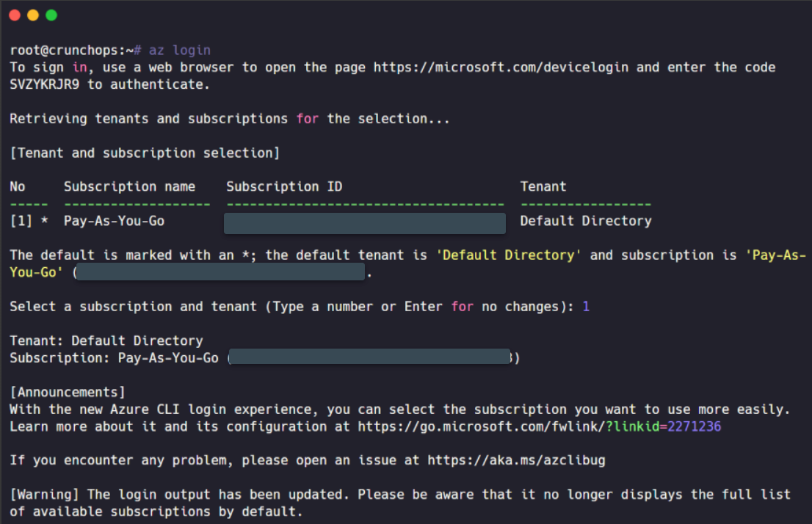This screenshot has height=524, width=812.
Task: Click the yellow minimize window button
Action: pos(33,15)
